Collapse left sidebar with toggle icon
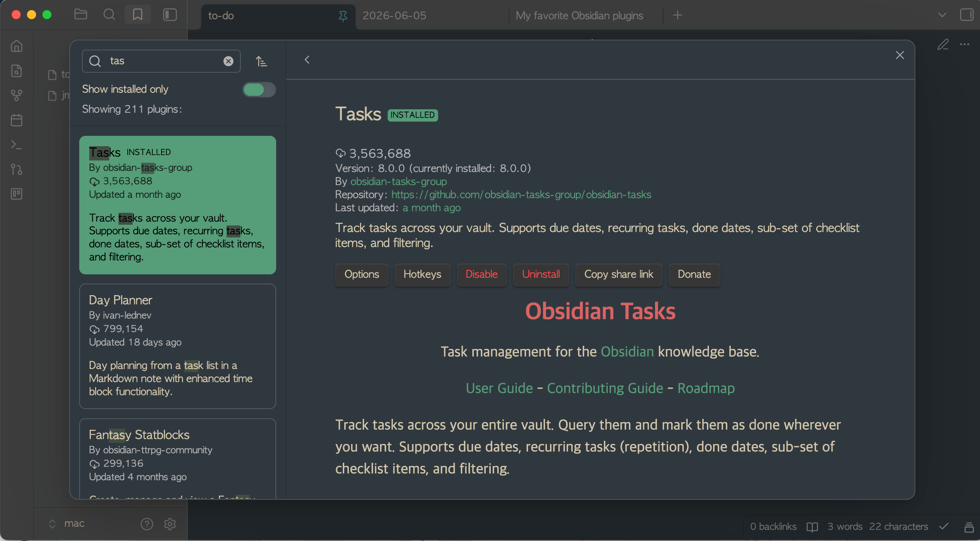 click(x=170, y=15)
